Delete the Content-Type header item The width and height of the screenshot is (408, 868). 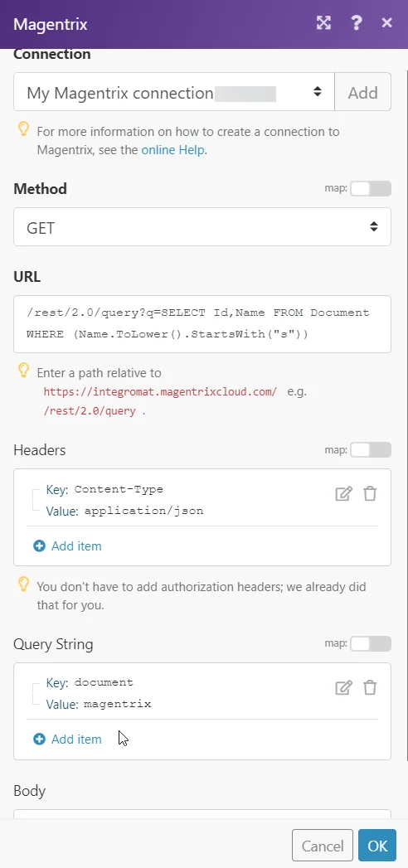coord(370,494)
